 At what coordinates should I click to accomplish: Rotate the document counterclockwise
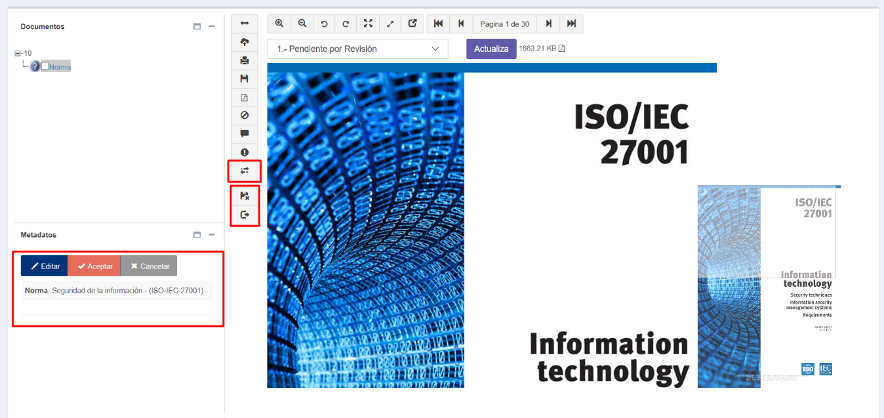point(323,23)
